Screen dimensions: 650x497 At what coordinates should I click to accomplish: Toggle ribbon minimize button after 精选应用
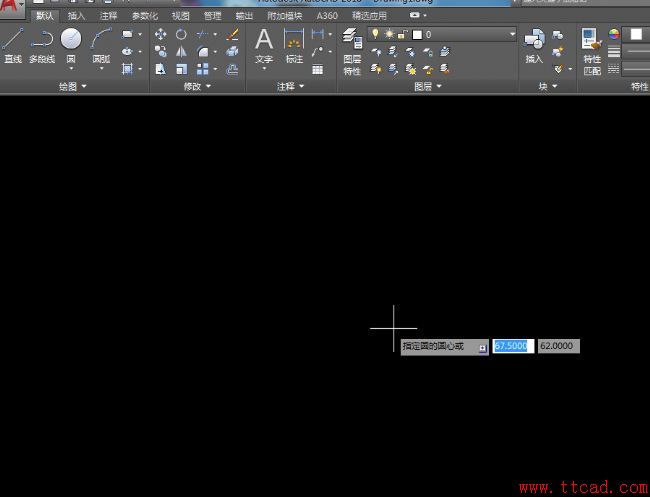(415, 15)
